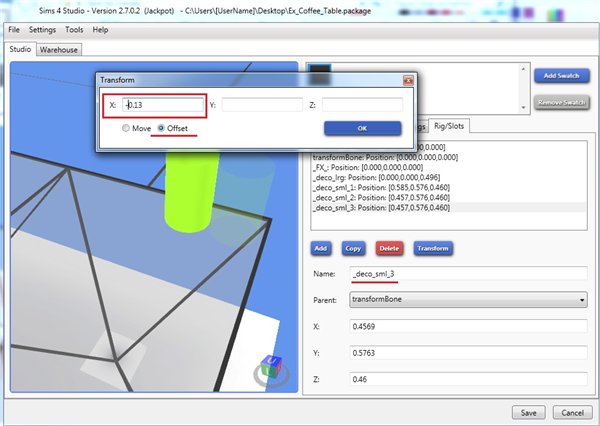
Task: Click the Save button
Action: click(x=528, y=412)
